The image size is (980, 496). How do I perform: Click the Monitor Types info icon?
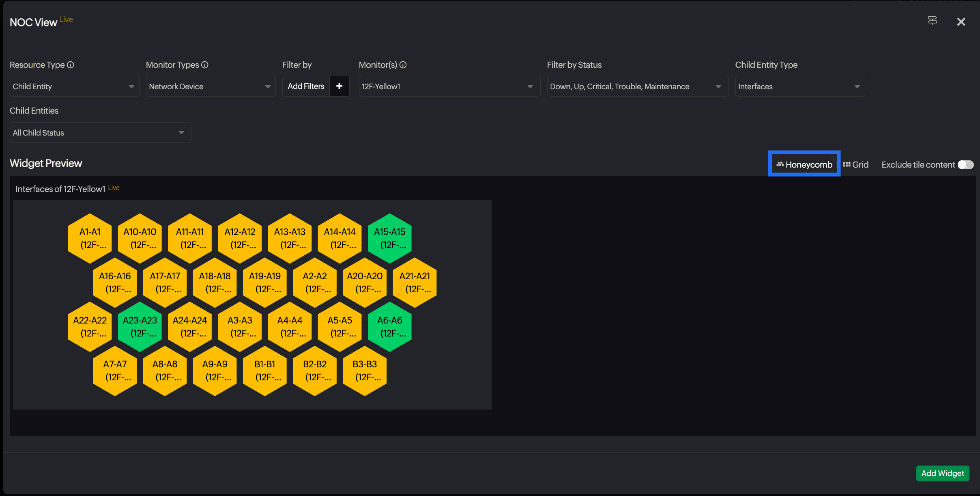[205, 65]
